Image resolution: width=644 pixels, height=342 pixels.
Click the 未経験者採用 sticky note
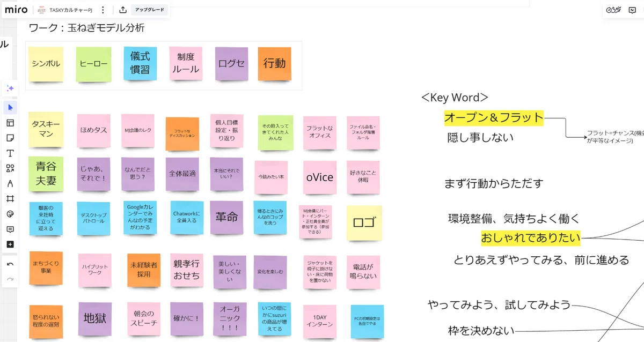tap(143, 270)
